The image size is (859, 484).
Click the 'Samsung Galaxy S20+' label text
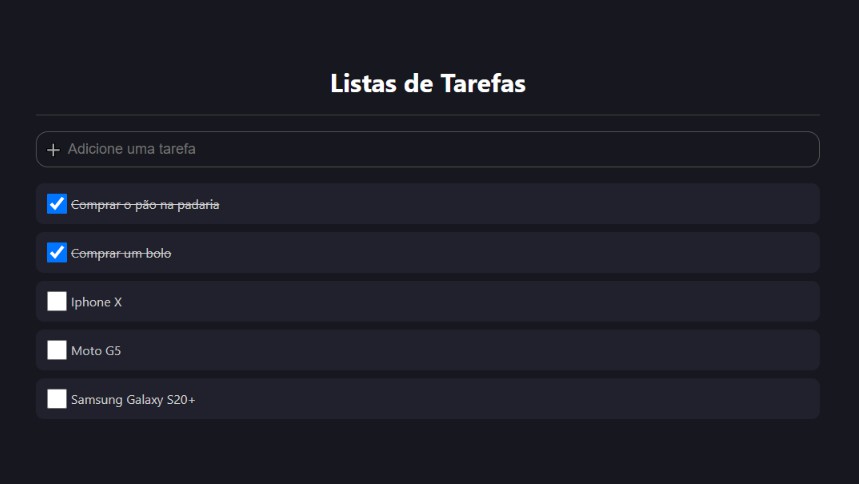(x=133, y=400)
